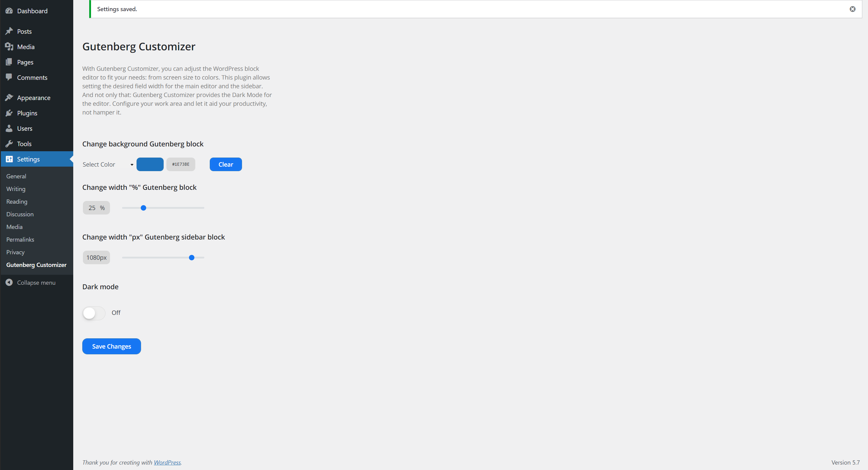Click the Gutenberg Customizer page heading
The image size is (868, 470).
(x=139, y=46)
